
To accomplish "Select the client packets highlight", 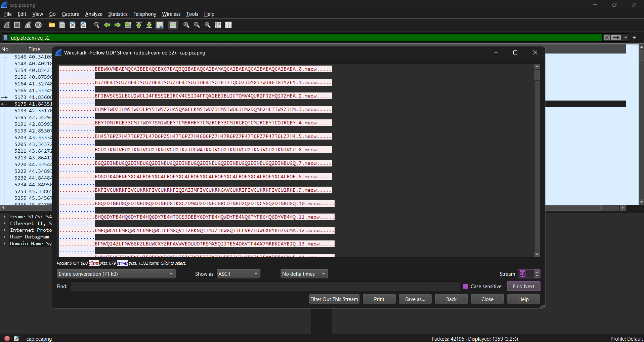I will click(94, 263).
